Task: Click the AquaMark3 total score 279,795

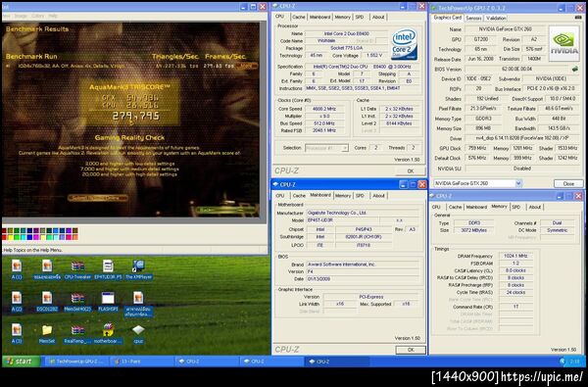Action: coord(136,116)
